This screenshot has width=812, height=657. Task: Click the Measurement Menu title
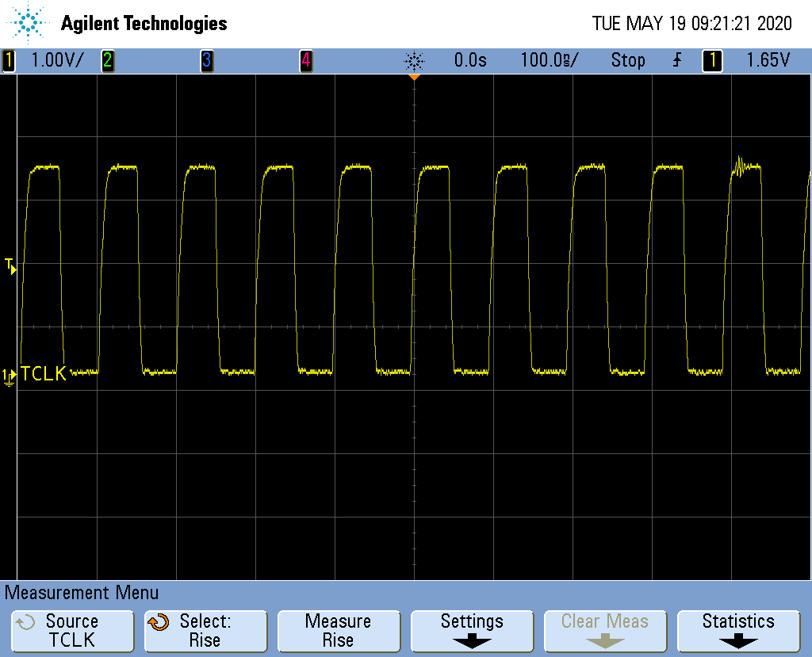82,592
